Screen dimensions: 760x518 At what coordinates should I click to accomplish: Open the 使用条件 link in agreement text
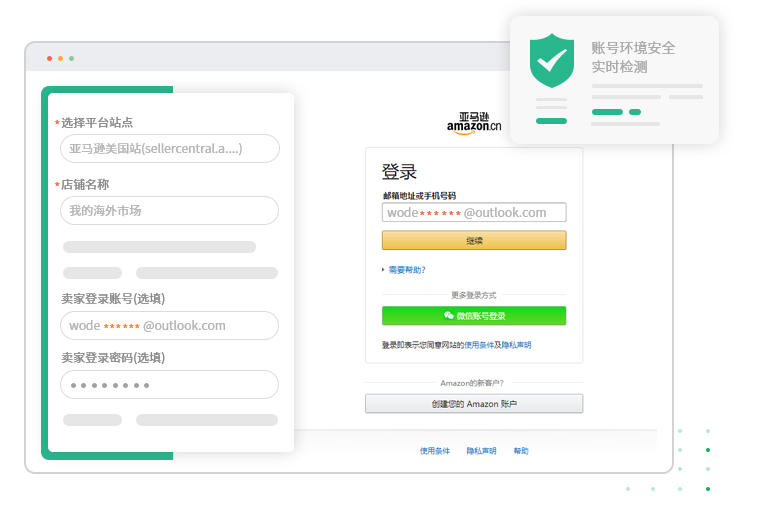(x=479, y=345)
